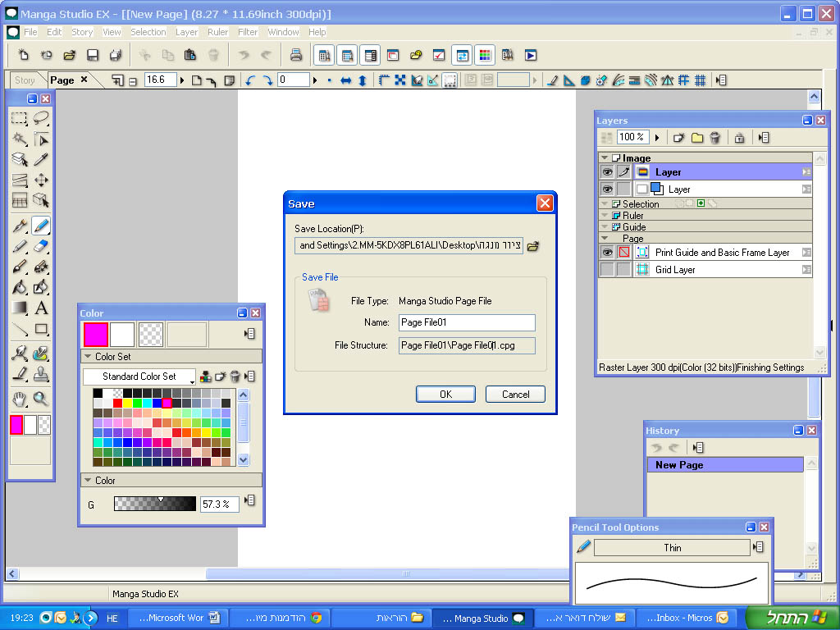The height and width of the screenshot is (630, 840).
Task: Select the Line tool
Action: click(x=20, y=328)
